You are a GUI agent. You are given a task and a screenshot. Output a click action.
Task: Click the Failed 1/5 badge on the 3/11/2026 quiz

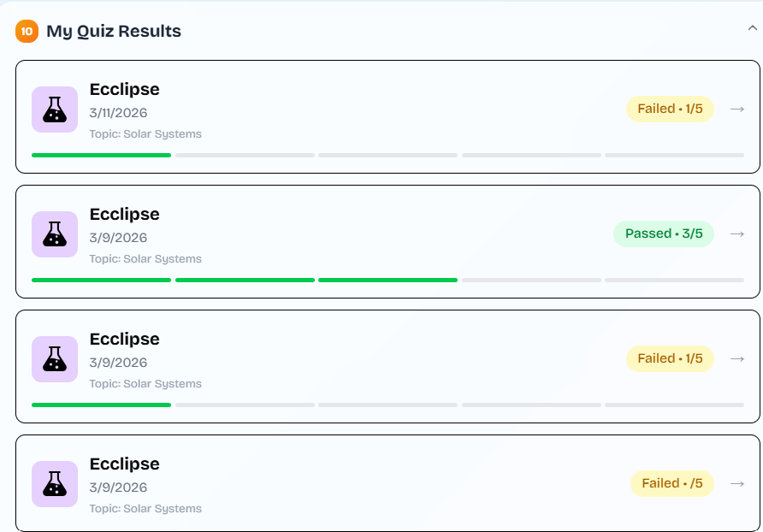[x=670, y=109]
